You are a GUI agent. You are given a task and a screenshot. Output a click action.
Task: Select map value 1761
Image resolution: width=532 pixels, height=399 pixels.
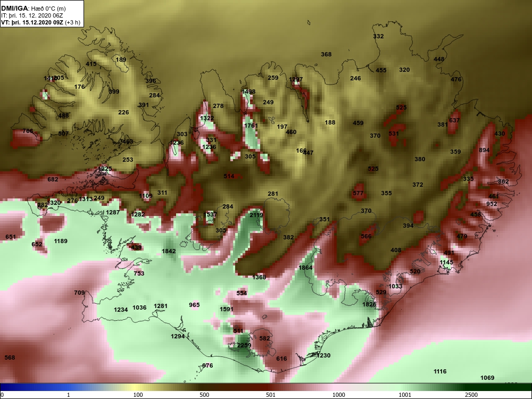pos(251,126)
